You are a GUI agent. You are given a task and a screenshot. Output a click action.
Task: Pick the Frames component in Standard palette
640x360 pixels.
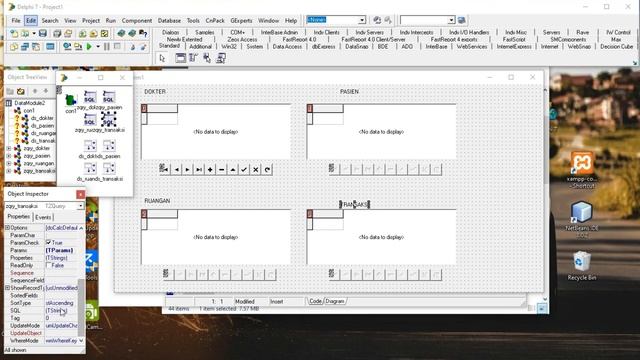[x=180, y=58]
